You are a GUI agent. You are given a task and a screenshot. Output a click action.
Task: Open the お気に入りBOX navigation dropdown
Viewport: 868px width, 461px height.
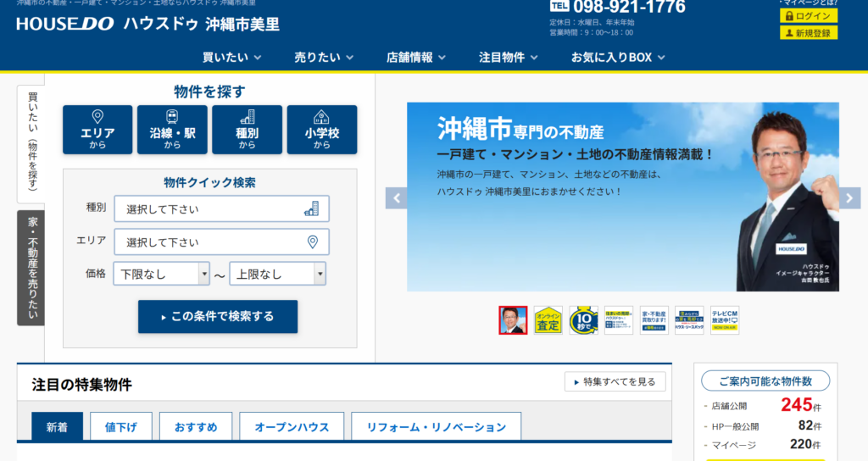[618, 57]
